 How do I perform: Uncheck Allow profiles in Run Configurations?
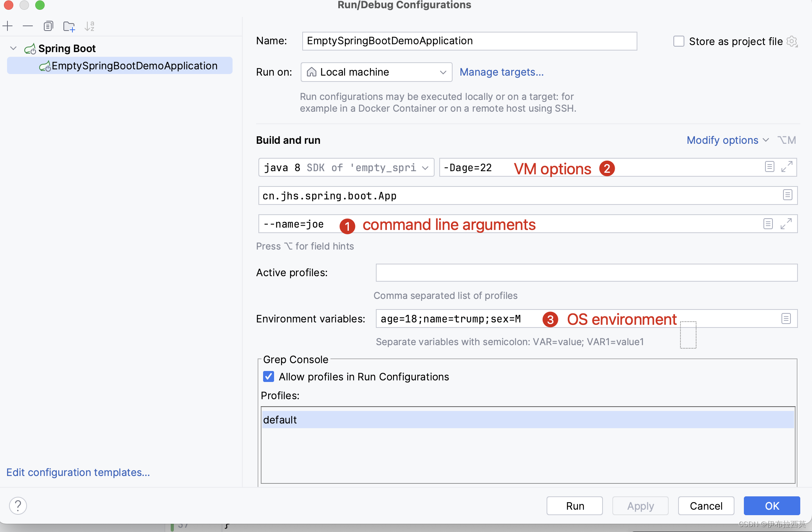268,376
